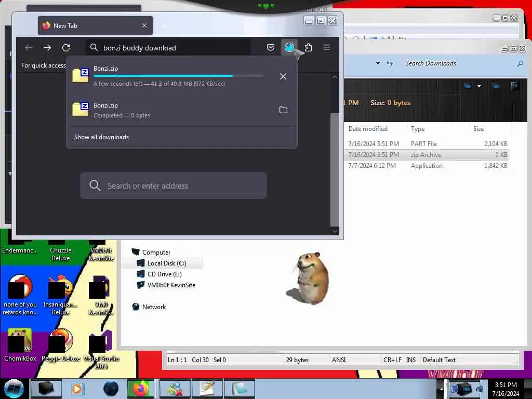532x399 pixels.
Task: Open the Explorer address history dropdown
Action: [378, 63]
